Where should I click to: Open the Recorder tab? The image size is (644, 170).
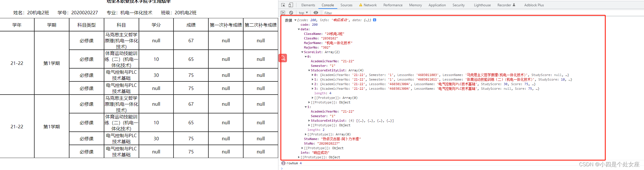pyautogui.click(x=504, y=5)
